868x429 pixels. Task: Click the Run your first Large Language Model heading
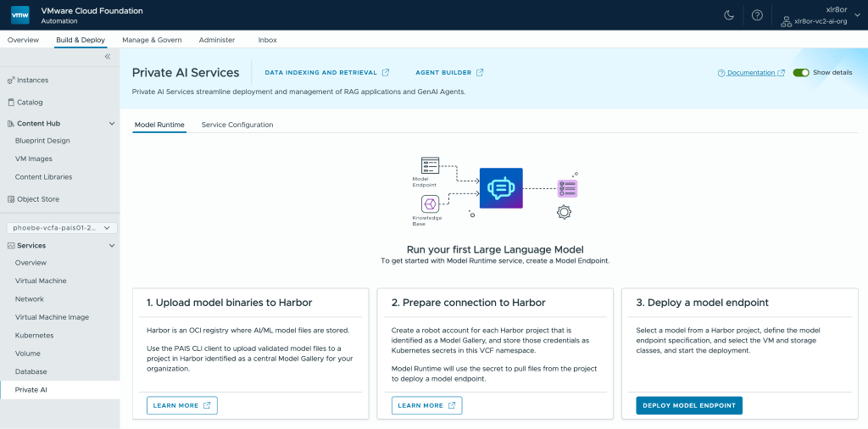coord(495,249)
